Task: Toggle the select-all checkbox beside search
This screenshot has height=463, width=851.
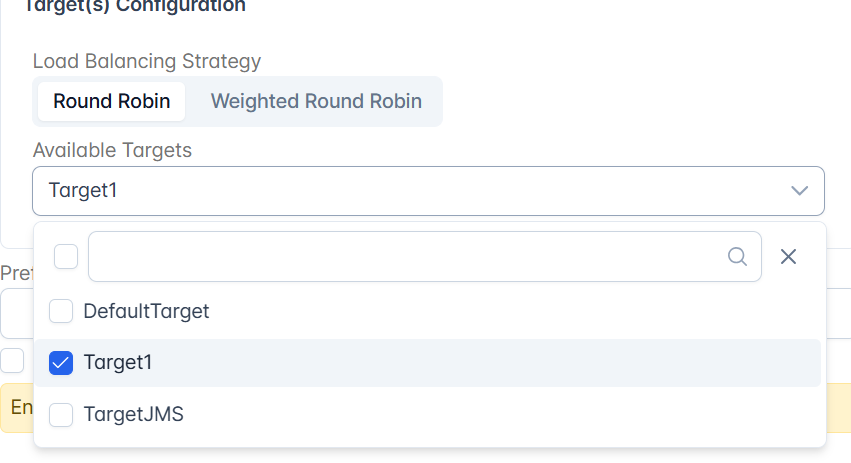Action: (66, 256)
